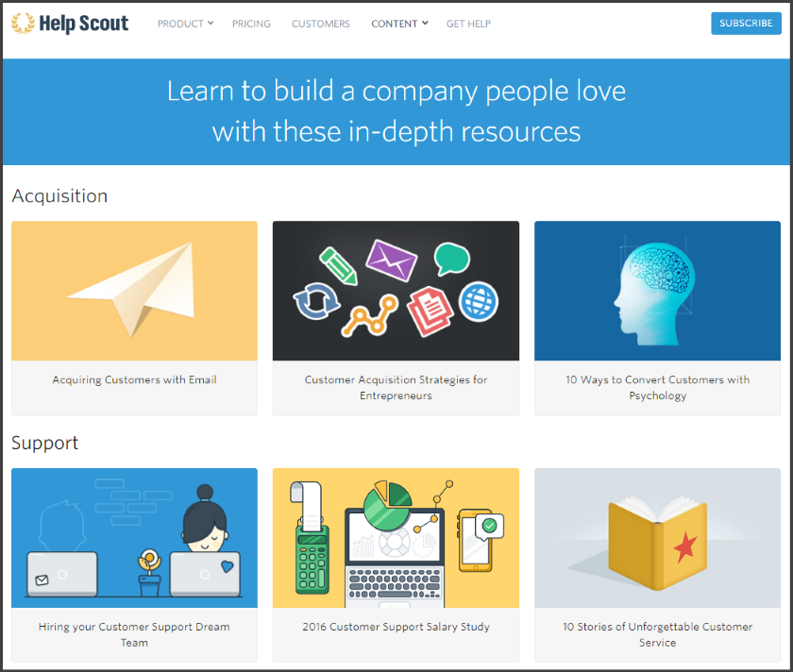793x672 pixels.
Task: Select the blue brain psychology image
Action: point(657,291)
